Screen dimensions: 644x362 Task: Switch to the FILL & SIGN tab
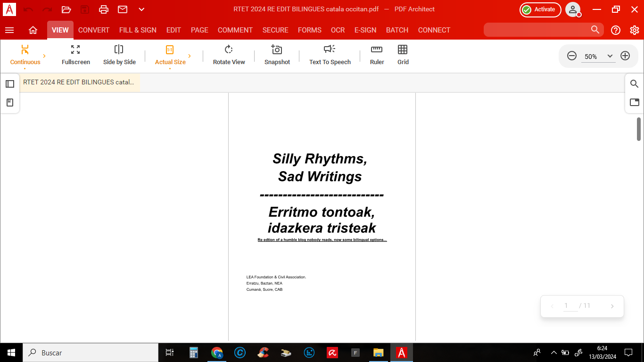coord(138,30)
